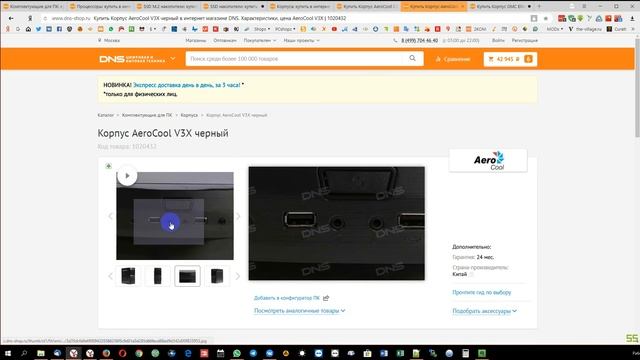This screenshot has height=360, width=640.
Task: Shift the thumbnail strip right with its arrow
Action: point(238,276)
